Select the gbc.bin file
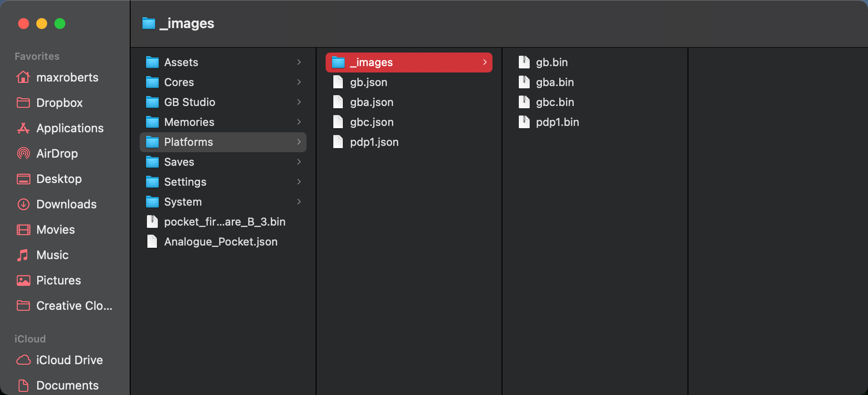The width and height of the screenshot is (868, 395). click(555, 102)
